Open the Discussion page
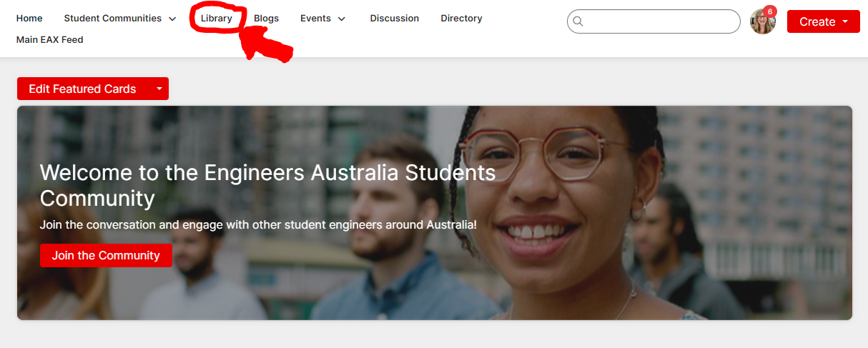This screenshot has width=868, height=348. [395, 19]
